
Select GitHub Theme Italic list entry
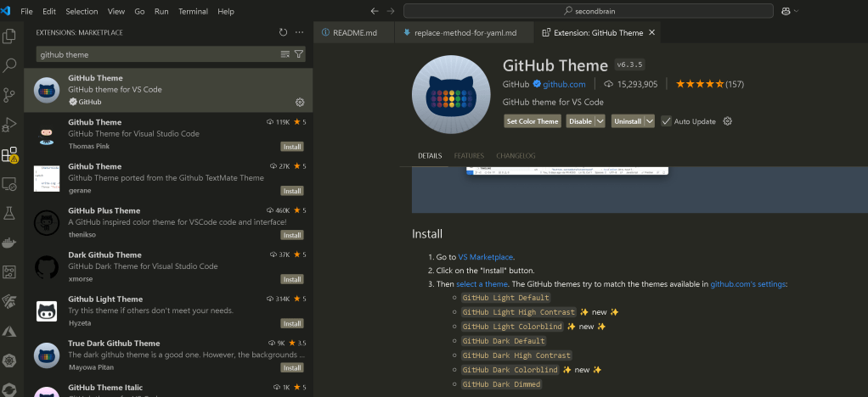pyautogui.click(x=168, y=389)
